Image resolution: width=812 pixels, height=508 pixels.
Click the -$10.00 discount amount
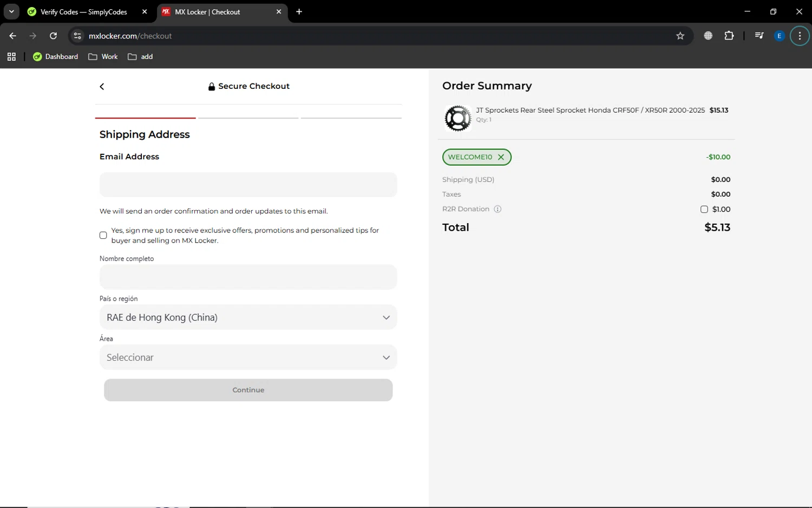[718, 157]
